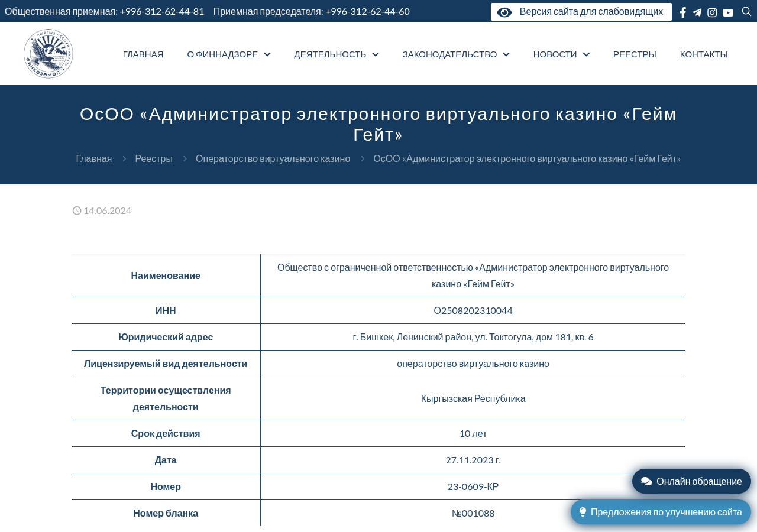
Task: Click the lightbulb icon in suggestions button
Action: (583, 512)
